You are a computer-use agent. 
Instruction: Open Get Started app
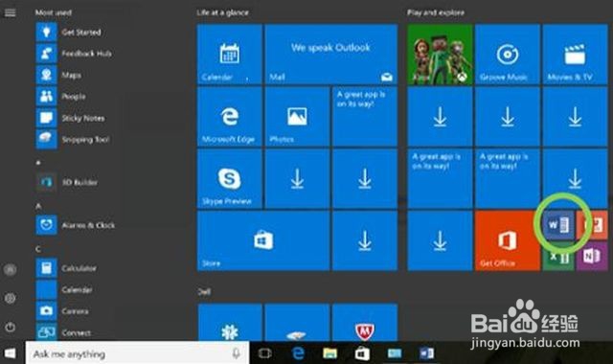tap(75, 32)
